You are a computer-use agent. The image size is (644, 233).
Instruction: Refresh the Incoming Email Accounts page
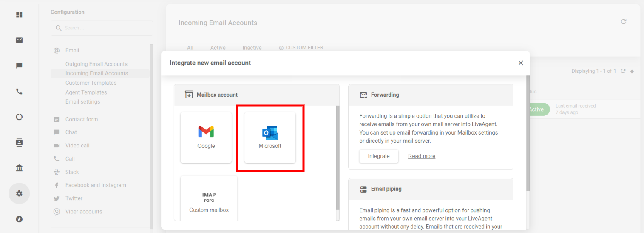coord(624,22)
